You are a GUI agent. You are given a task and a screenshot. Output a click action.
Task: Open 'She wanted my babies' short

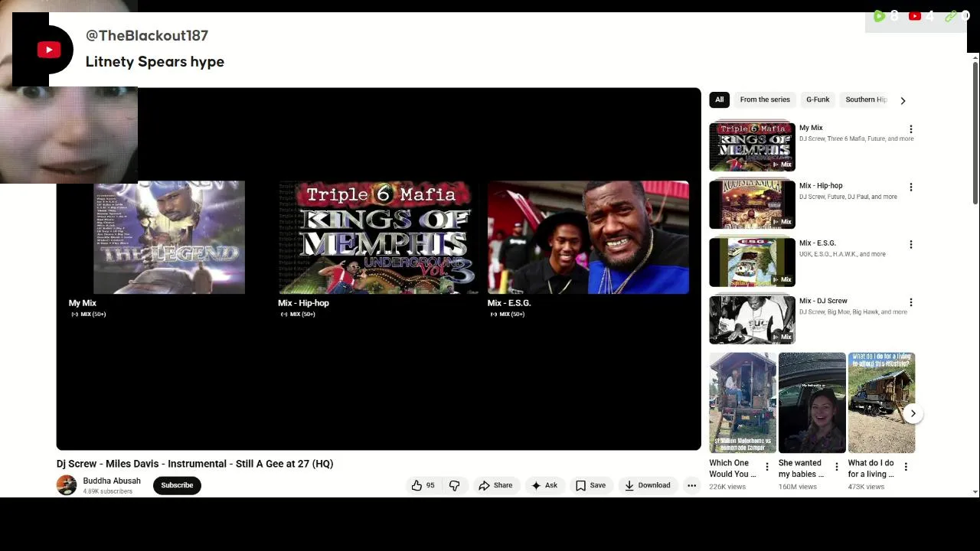(812, 403)
